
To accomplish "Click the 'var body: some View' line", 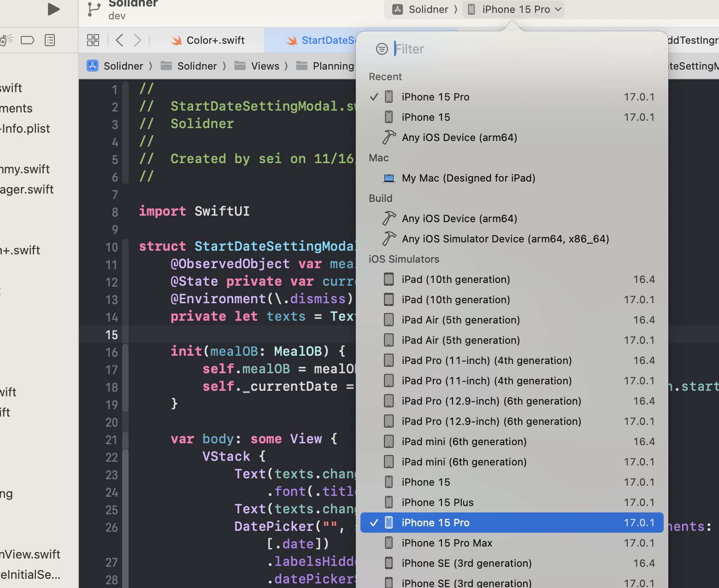I will [254, 439].
